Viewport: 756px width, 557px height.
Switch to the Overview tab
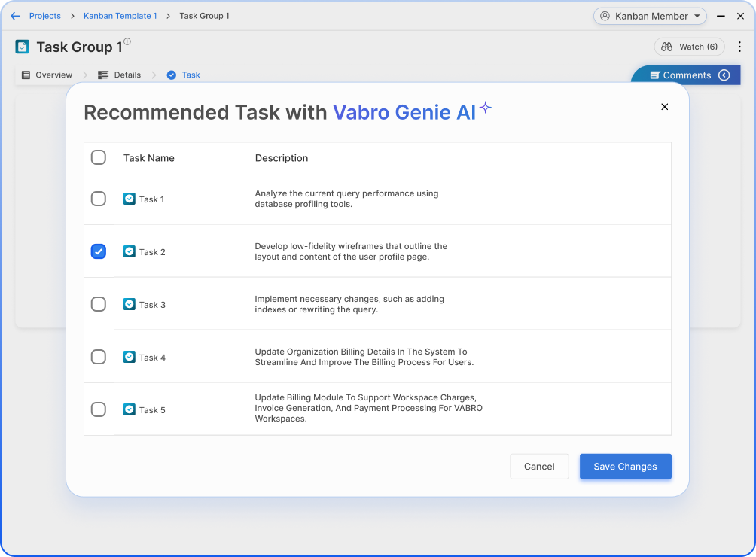pyautogui.click(x=47, y=75)
